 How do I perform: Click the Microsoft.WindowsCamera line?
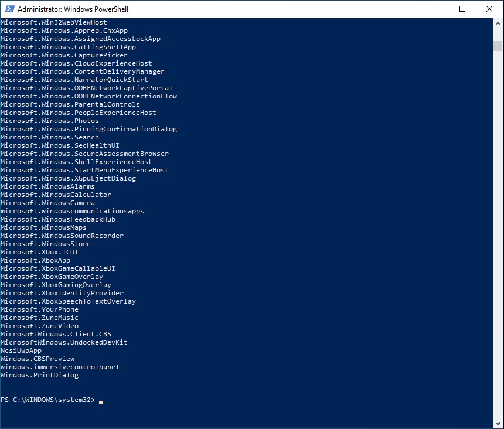pyautogui.click(x=47, y=203)
